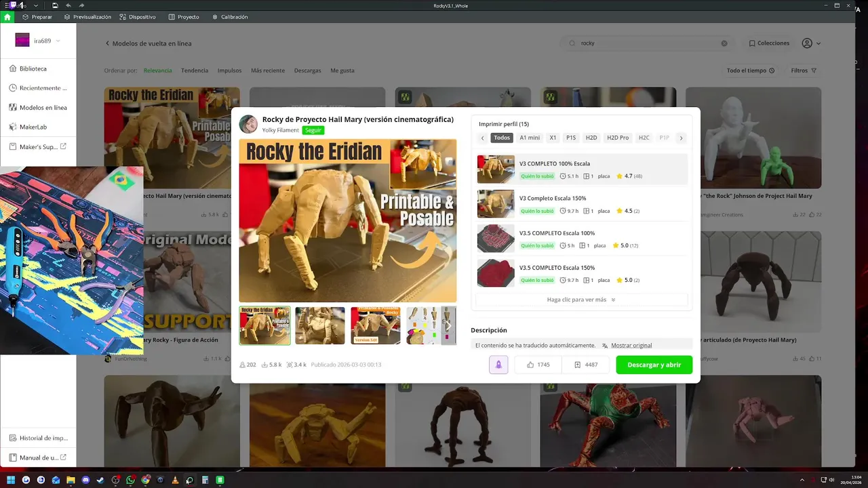Select third gallery thumbnail with Version 3.0
The height and width of the screenshot is (488, 868).
pos(376,325)
